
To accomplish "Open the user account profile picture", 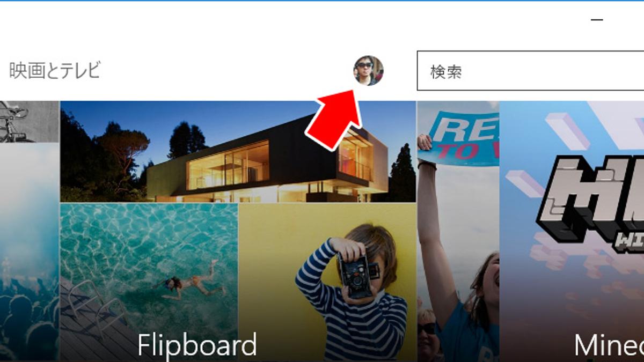I will point(368,71).
